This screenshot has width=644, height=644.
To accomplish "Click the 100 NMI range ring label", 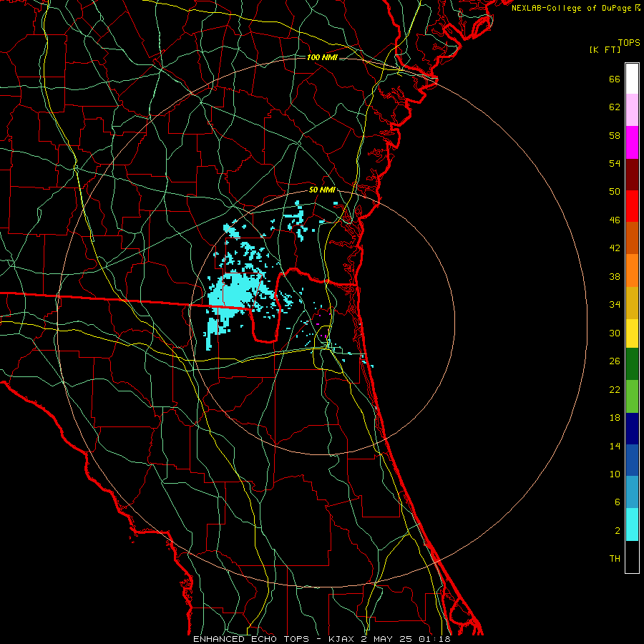I will pos(322,57).
